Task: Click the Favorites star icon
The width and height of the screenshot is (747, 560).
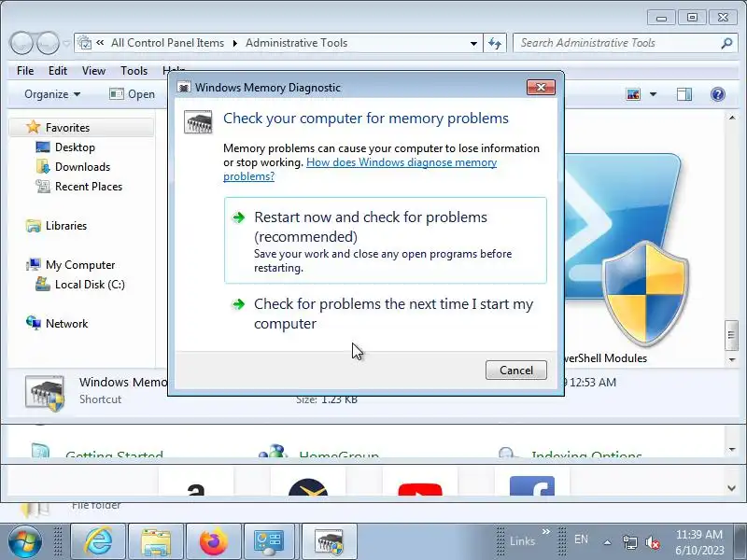Action: (x=34, y=127)
